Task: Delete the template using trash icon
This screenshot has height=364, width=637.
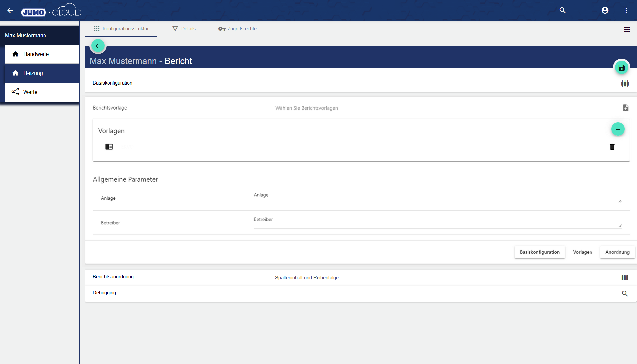Action: tap(612, 147)
